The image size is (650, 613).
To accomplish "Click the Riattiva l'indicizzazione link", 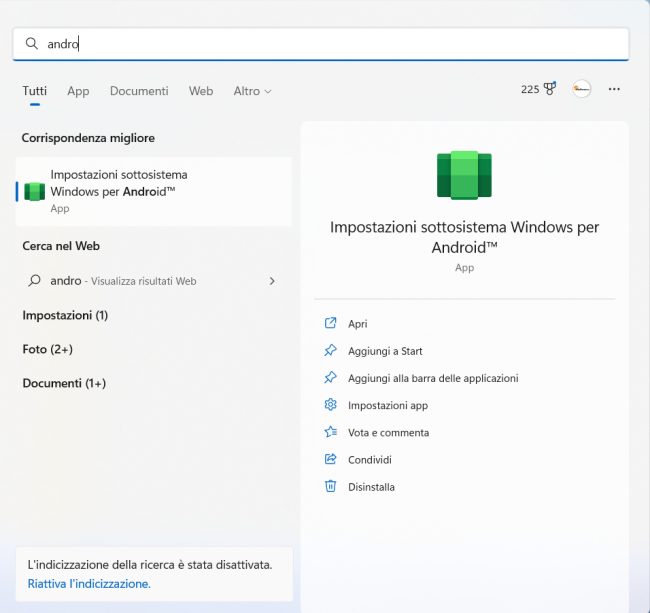I will 89,584.
